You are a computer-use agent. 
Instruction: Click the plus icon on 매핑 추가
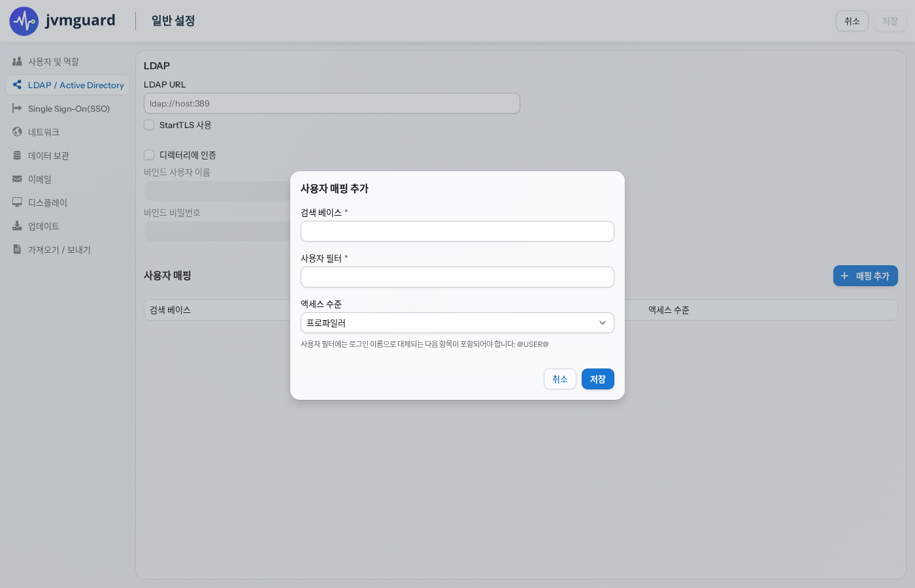(x=844, y=276)
